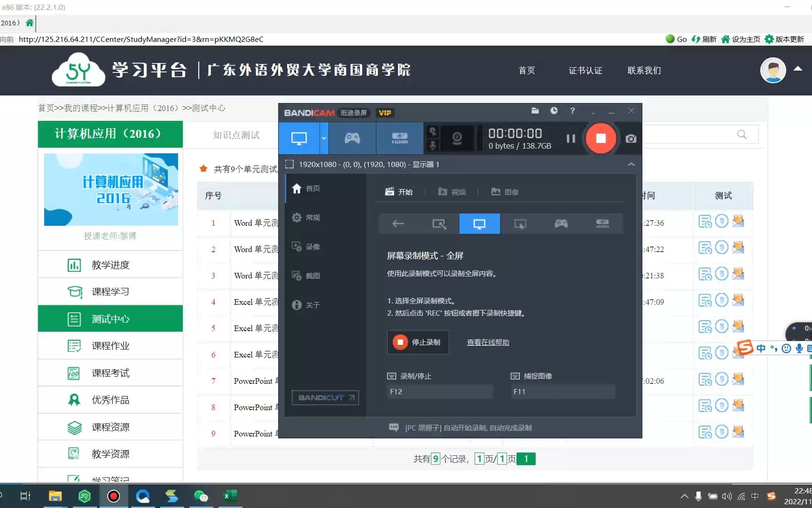Click the F11 capture image hotkey field
The image size is (812, 508).
click(x=563, y=391)
